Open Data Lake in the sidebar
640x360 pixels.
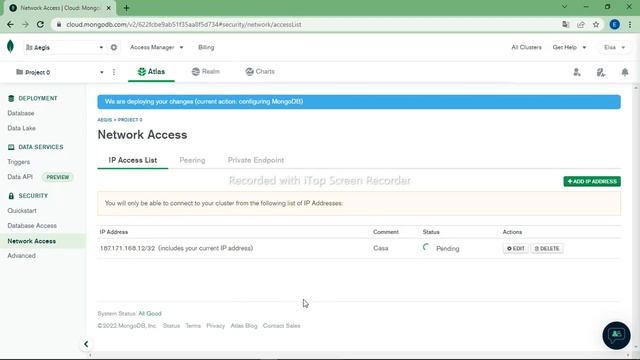point(22,128)
